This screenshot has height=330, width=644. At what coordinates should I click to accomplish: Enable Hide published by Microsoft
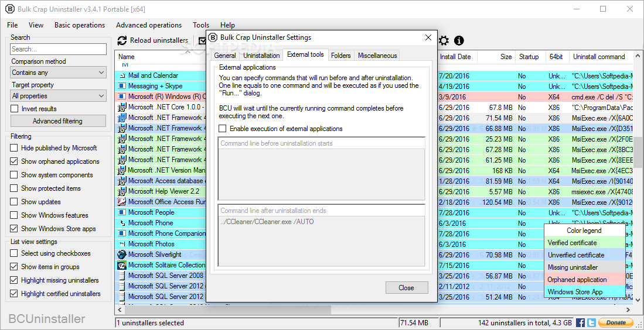coord(14,148)
